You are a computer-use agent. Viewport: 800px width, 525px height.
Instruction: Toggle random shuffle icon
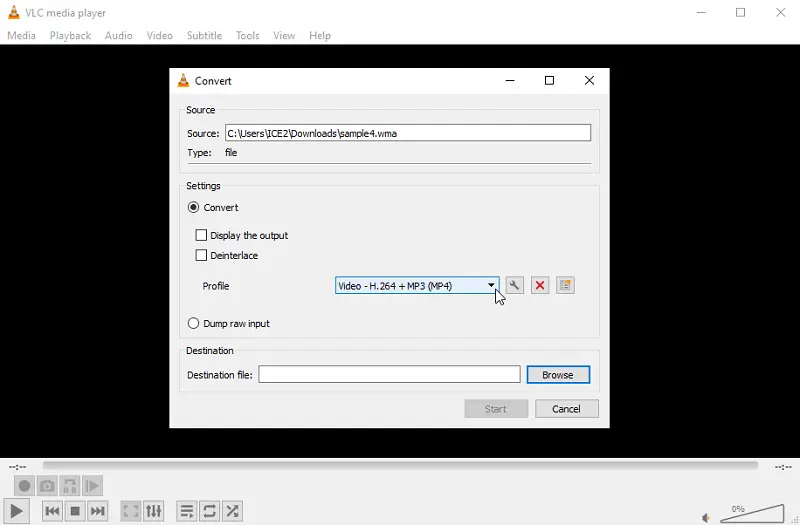click(x=232, y=511)
